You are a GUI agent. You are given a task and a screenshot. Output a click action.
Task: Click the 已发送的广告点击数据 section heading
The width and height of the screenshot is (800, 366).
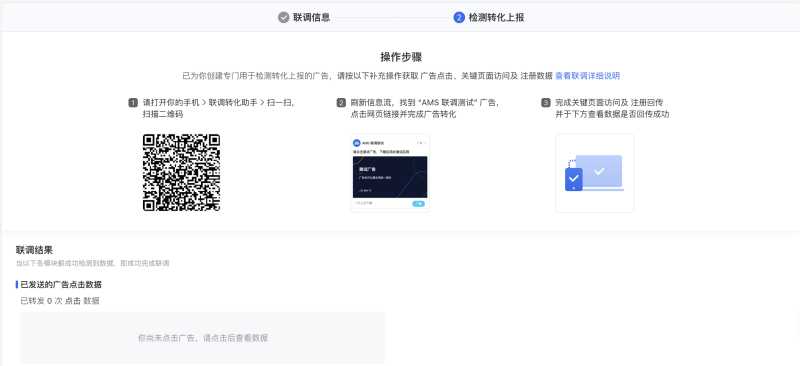pyautogui.click(x=61, y=284)
